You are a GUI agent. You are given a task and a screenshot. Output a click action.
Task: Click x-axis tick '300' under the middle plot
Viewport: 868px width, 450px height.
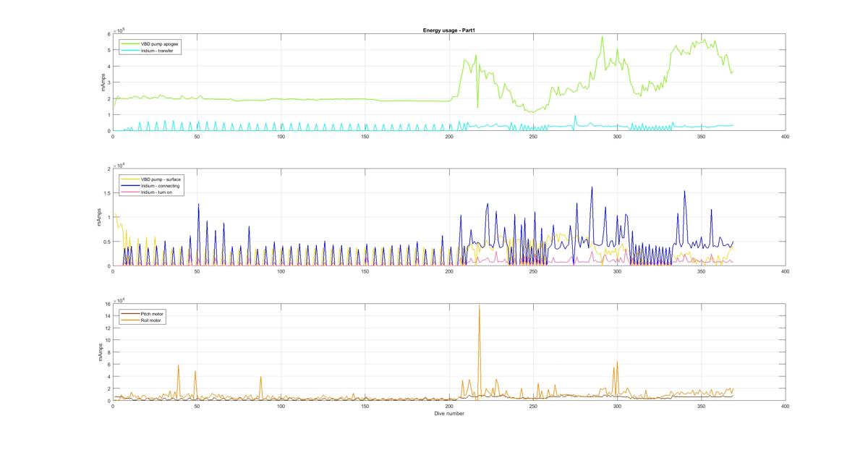tap(617, 271)
